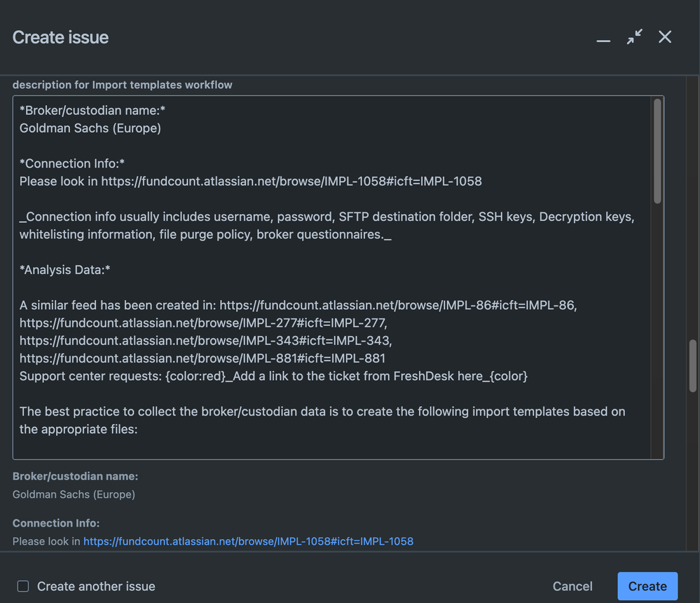Click the IMPL-277 URL line in editor
The image size is (700, 603).
203,323
